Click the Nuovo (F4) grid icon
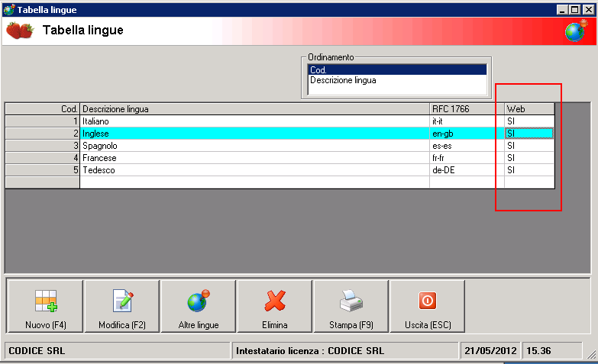598x364 pixels. tap(46, 301)
